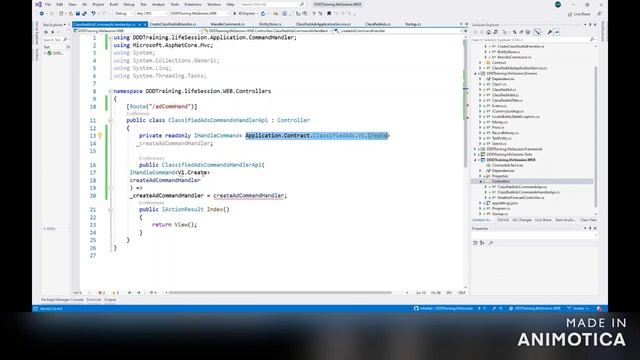
Task: Open the startup project dropdown
Action: click(x=199, y=13)
